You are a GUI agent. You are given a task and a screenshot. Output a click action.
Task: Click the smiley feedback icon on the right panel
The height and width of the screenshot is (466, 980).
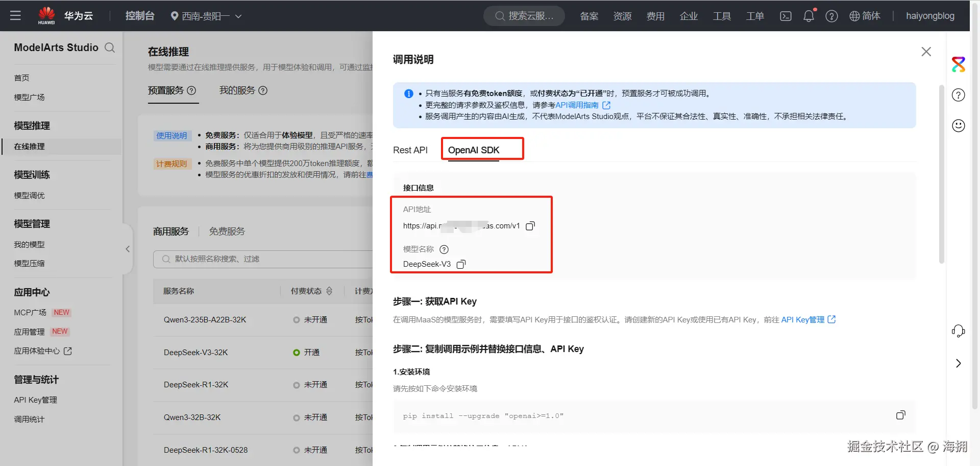[959, 126]
